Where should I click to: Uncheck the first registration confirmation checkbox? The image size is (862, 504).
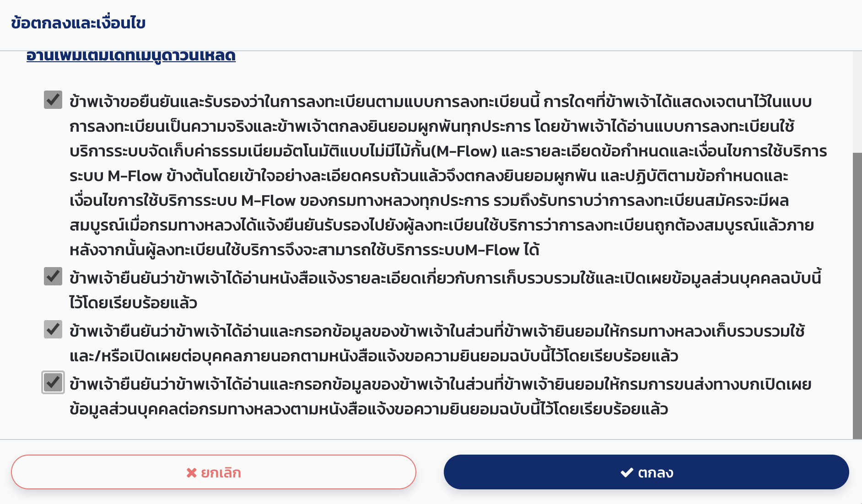[53, 100]
